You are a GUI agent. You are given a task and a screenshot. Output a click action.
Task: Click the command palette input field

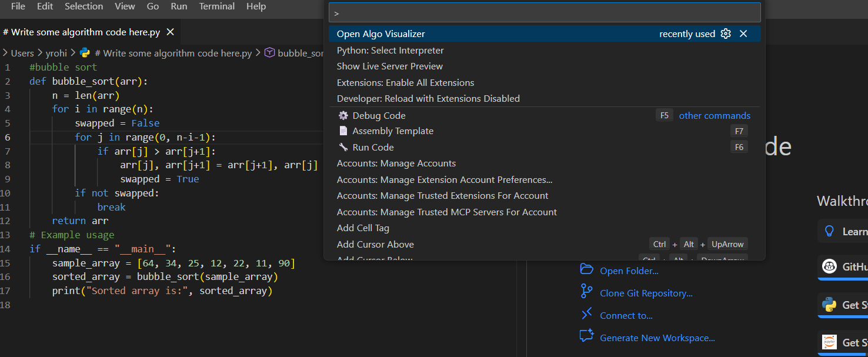coord(545,12)
